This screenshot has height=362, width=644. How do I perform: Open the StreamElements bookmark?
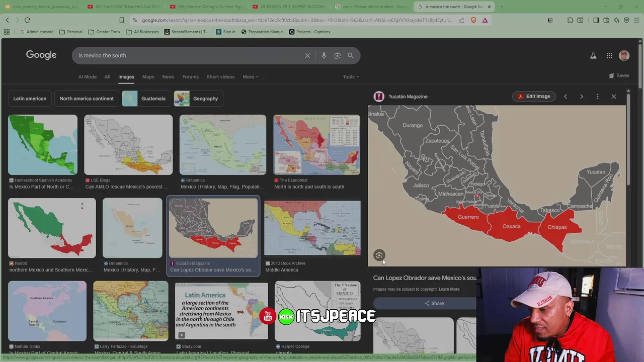pos(186,32)
